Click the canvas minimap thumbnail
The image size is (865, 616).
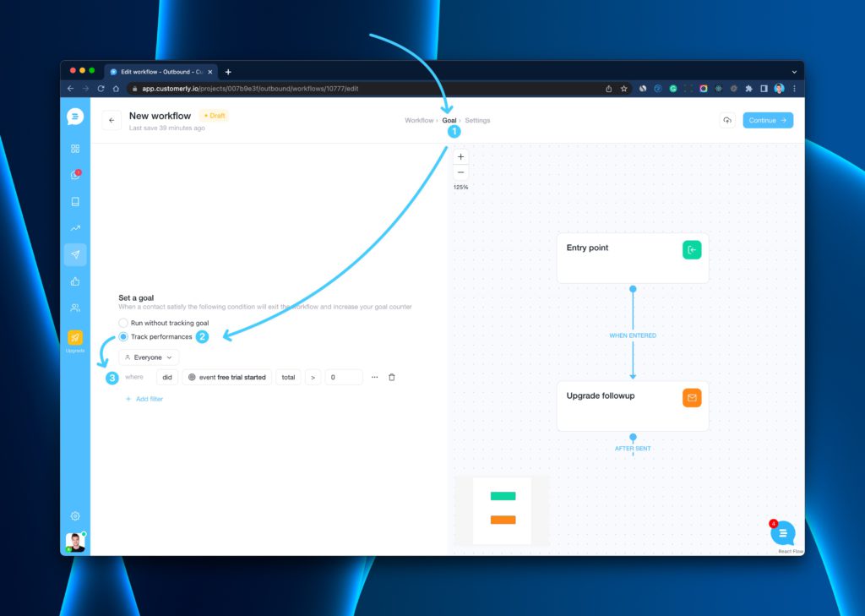tap(502, 510)
